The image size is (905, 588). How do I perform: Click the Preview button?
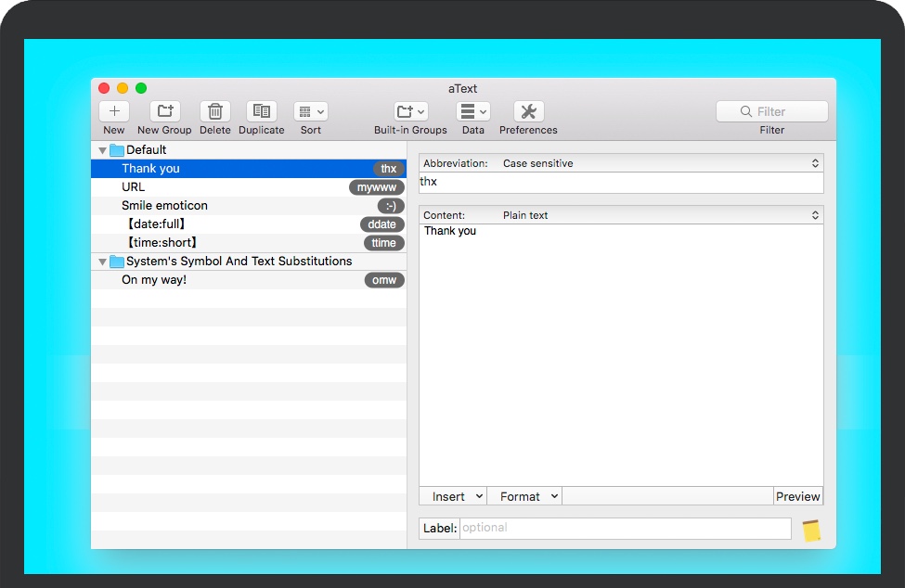[x=797, y=496]
